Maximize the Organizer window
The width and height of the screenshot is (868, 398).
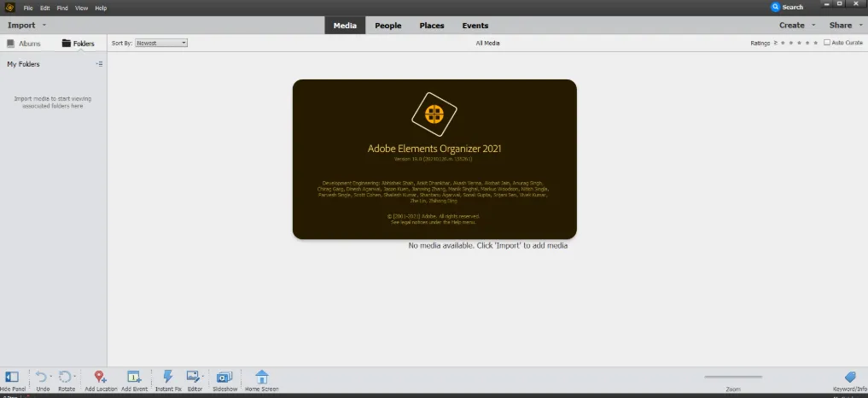point(841,4)
